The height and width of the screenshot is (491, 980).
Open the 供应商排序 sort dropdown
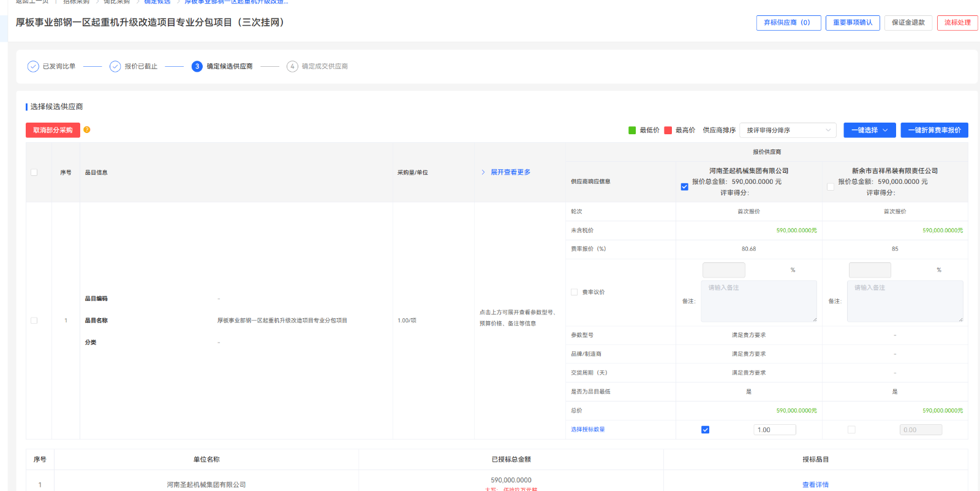pos(788,130)
